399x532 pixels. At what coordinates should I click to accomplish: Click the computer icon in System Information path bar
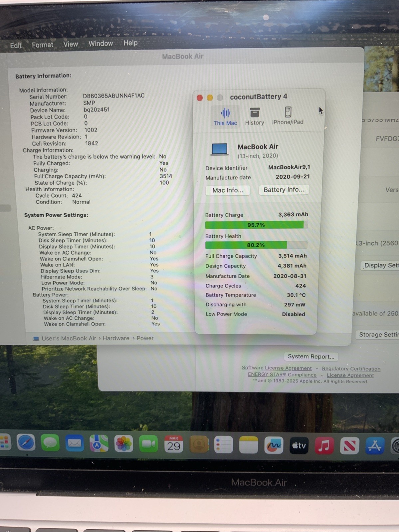(36, 338)
